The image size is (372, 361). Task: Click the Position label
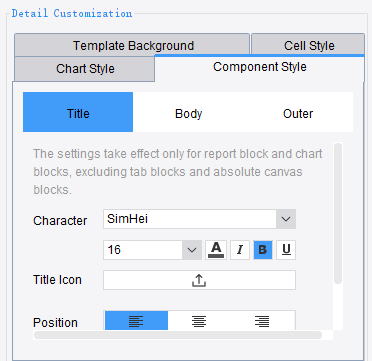[x=55, y=323]
